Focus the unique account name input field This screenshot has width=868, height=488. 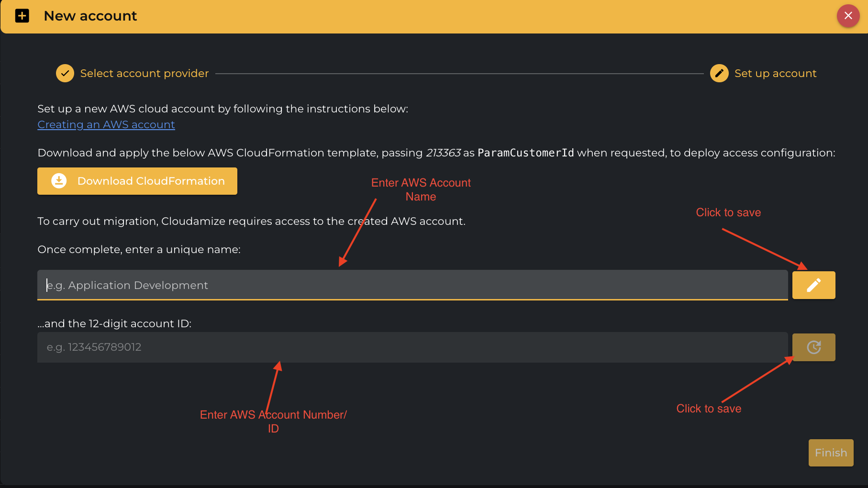pyautogui.click(x=412, y=285)
